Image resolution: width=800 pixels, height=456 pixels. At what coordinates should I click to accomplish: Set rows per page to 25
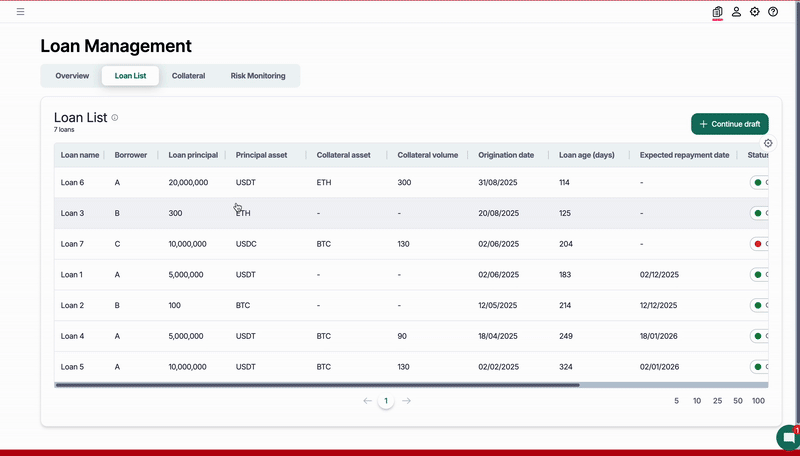click(717, 401)
